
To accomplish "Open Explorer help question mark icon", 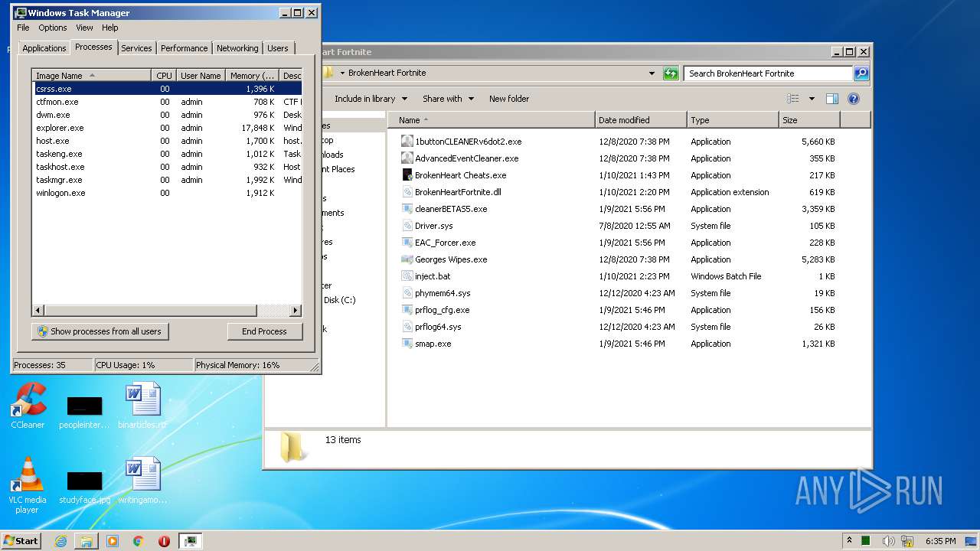I will [854, 99].
